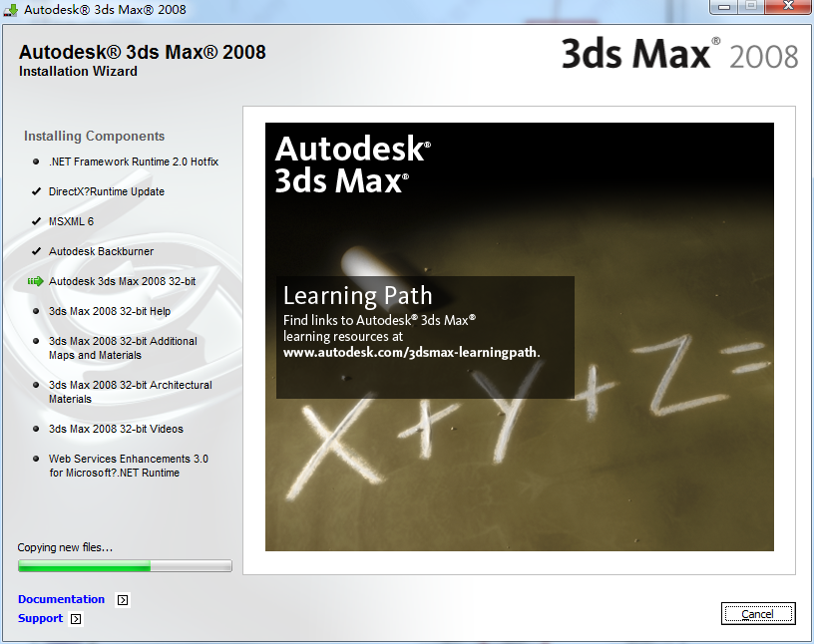Select '3ds Max 2008 32-bit Videos' text
This screenshot has height=644, width=814.
(x=116, y=429)
